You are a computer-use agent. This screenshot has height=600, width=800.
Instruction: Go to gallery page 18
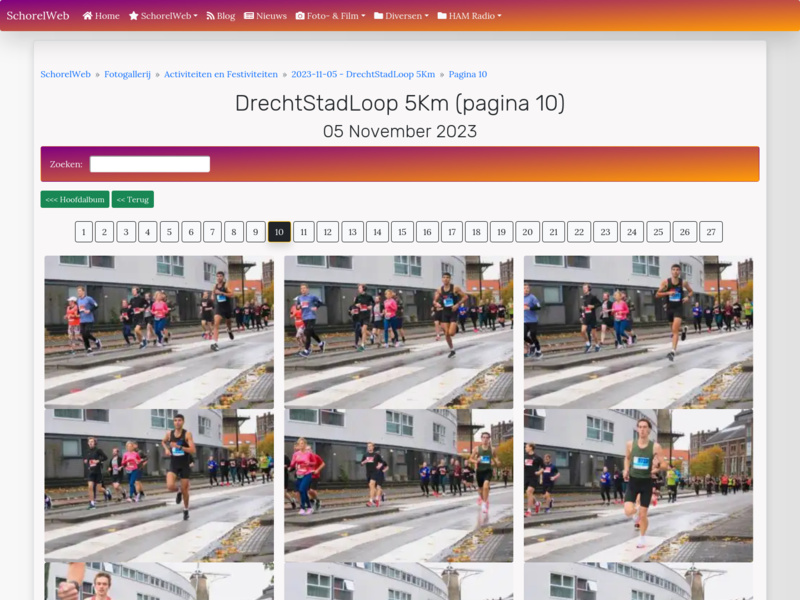tap(477, 232)
